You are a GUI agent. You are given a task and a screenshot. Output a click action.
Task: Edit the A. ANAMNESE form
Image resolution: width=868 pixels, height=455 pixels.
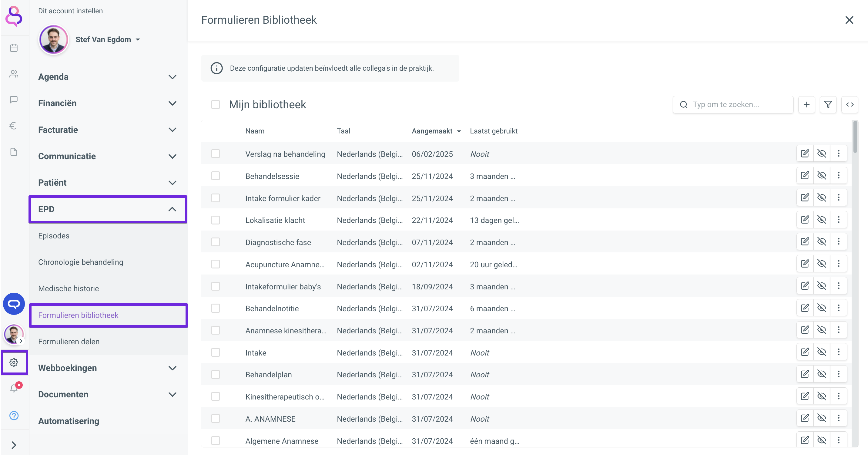pos(805,418)
